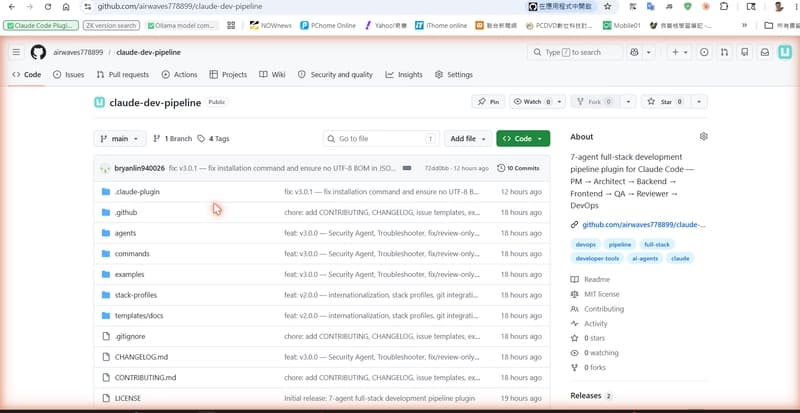Open About settings gear icon
Screen dimensions: 800x413
coord(704,136)
